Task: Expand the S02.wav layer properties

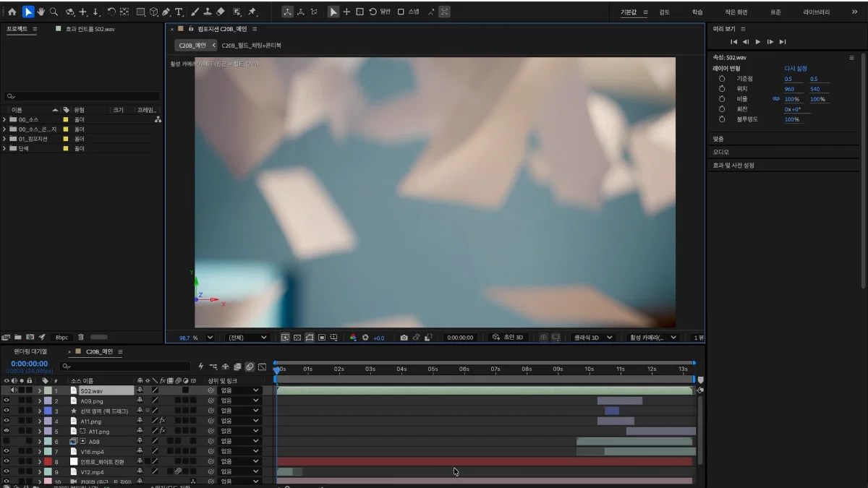Action: [x=39, y=390]
